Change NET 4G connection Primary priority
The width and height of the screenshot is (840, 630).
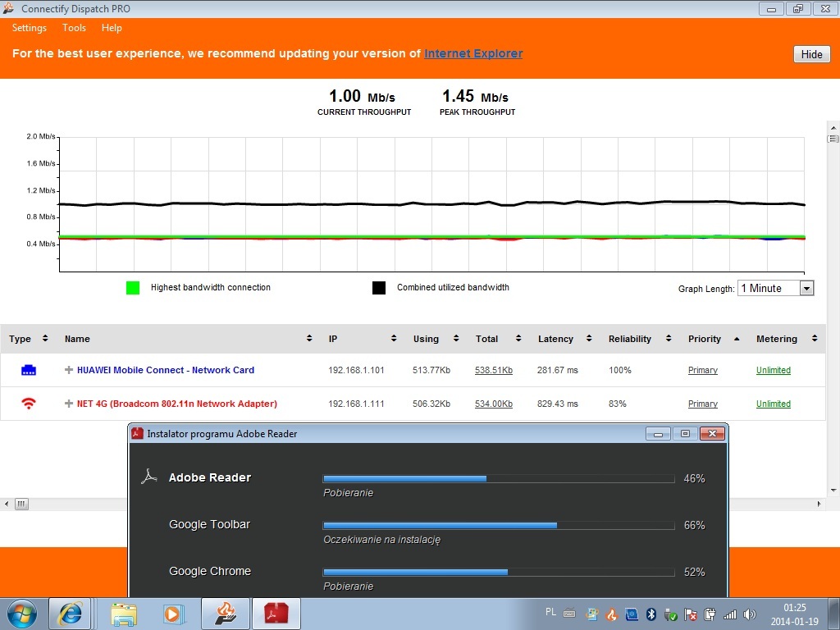(703, 404)
